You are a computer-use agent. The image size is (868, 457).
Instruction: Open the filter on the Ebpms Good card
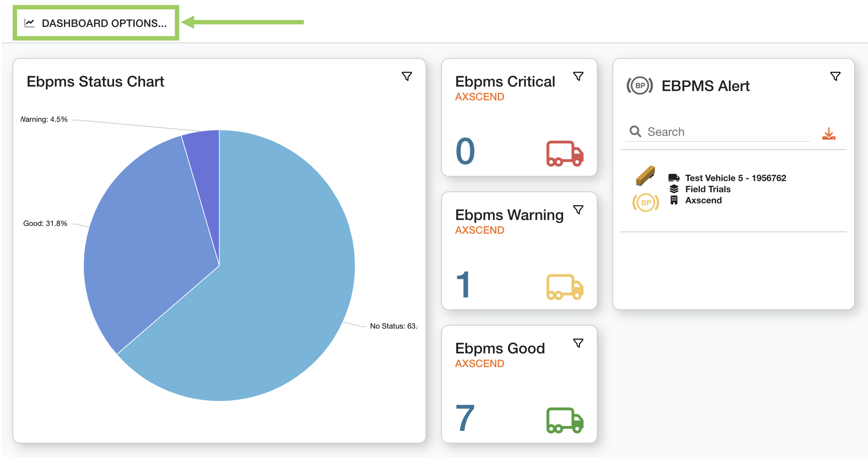[579, 342]
